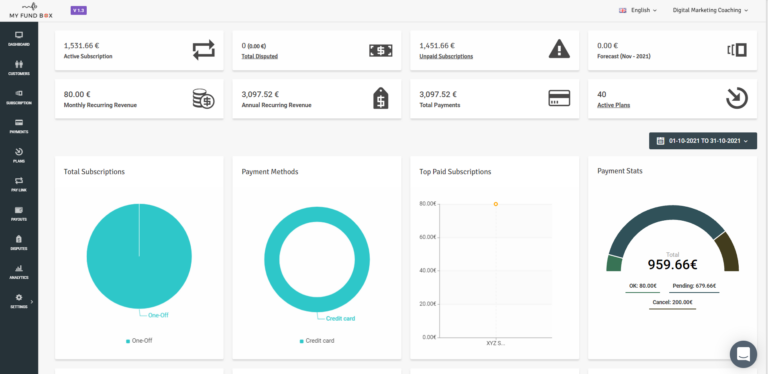Open the Customers sidebar icon
The height and width of the screenshot is (374, 768).
(x=19, y=64)
